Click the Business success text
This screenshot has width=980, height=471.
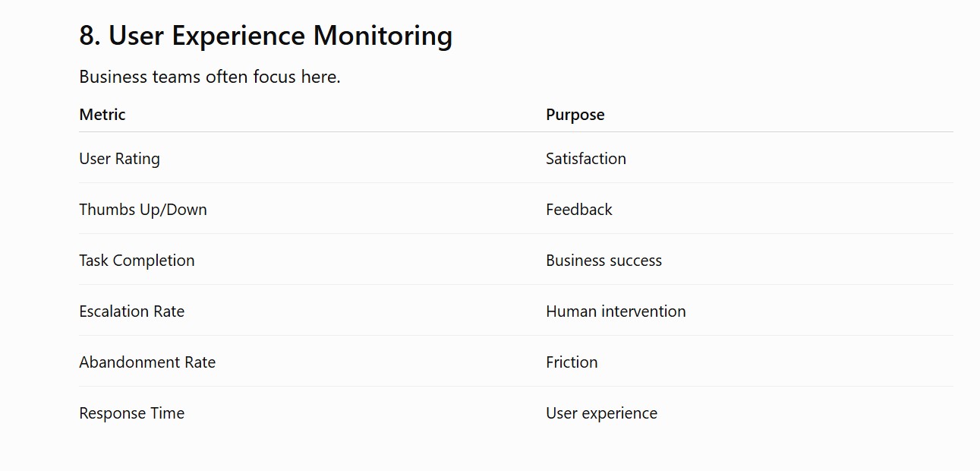(x=603, y=261)
